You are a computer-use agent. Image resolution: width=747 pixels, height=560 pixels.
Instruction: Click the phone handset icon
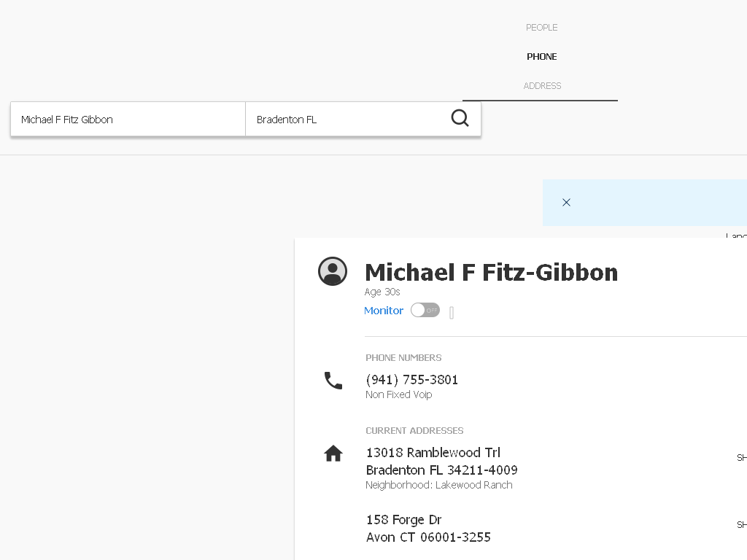pos(333,381)
